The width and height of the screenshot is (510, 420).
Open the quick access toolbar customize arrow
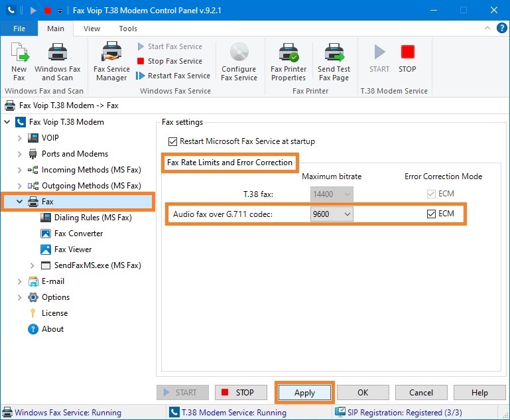coord(60,11)
